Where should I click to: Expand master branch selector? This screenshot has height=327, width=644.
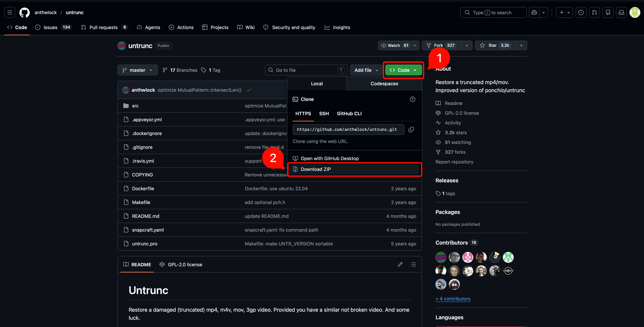pyautogui.click(x=137, y=70)
